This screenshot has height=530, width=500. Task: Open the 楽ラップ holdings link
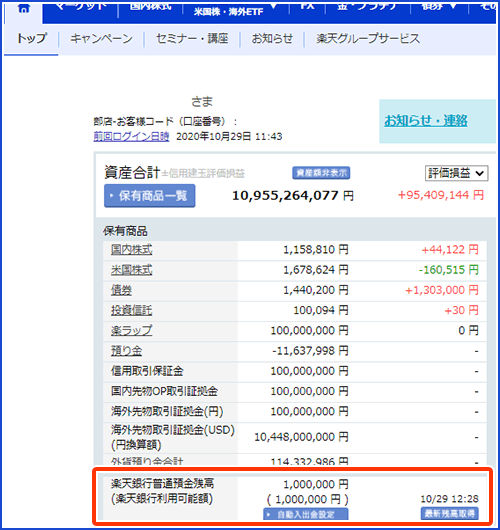tap(132, 330)
